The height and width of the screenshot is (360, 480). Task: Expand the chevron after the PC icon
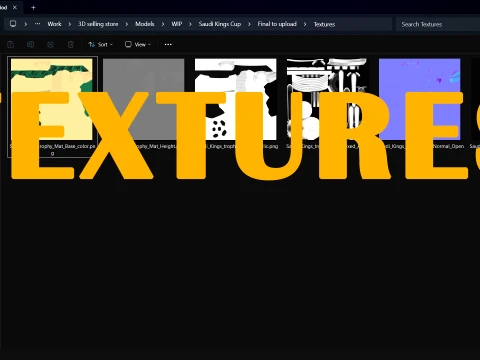pos(26,24)
